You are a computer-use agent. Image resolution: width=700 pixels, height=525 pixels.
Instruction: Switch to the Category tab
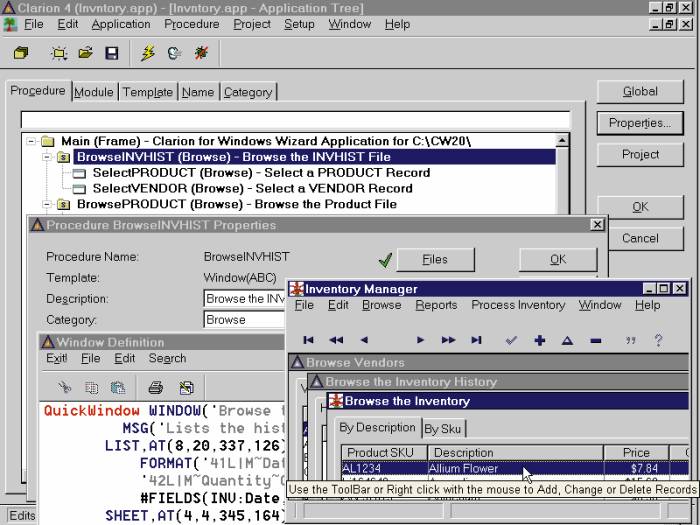click(248, 92)
